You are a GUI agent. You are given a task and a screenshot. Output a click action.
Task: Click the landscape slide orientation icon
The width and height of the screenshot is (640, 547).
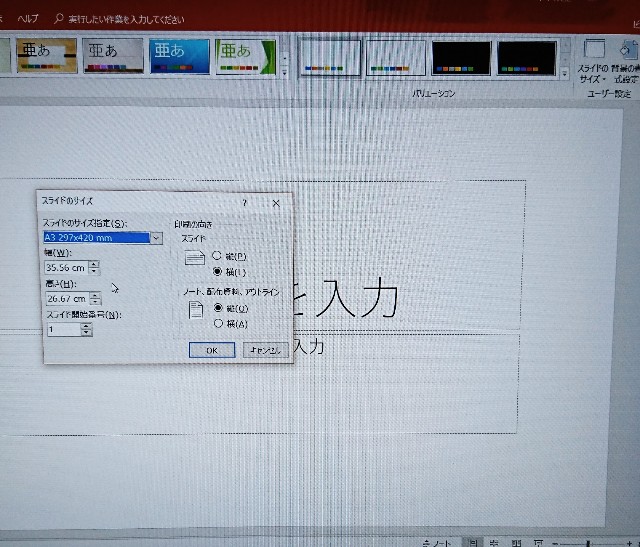(195, 258)
